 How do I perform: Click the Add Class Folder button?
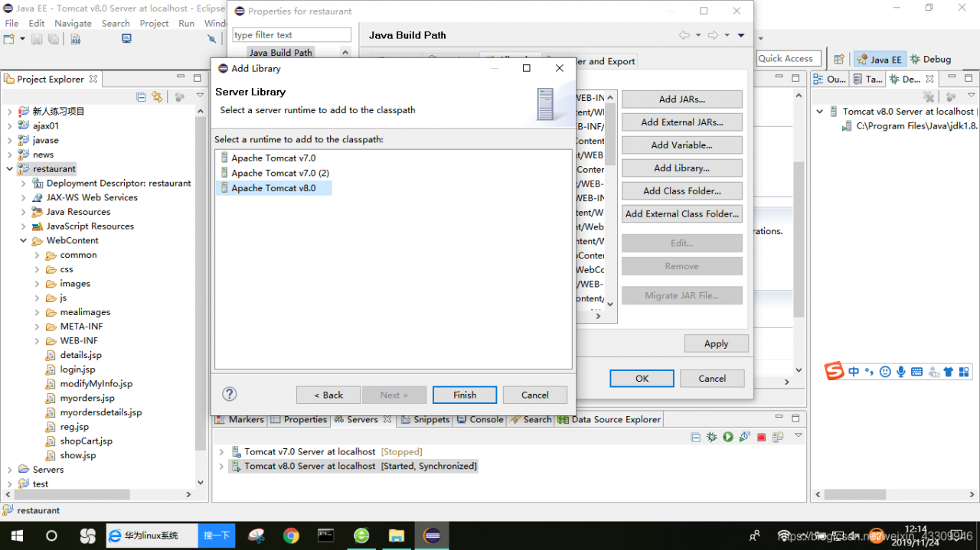click(682, 191)
